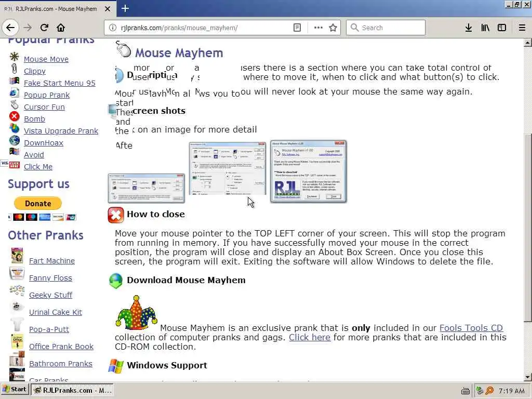Click the page scrollbar down arrow
The width and height of the screenshot is (532, 399).
tap(528, 377)
